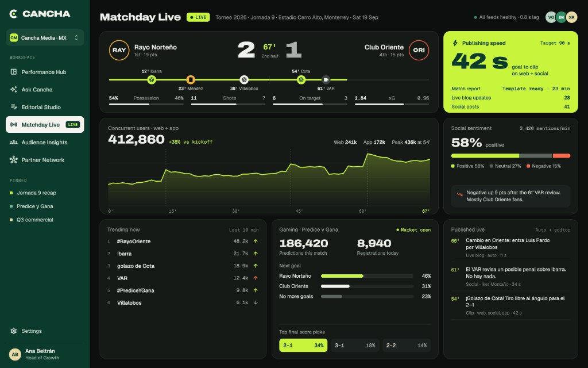This screenshot has height=368, width=588.
Task: Click the Publishing speed lightning icon
Action: pos(455,43)
